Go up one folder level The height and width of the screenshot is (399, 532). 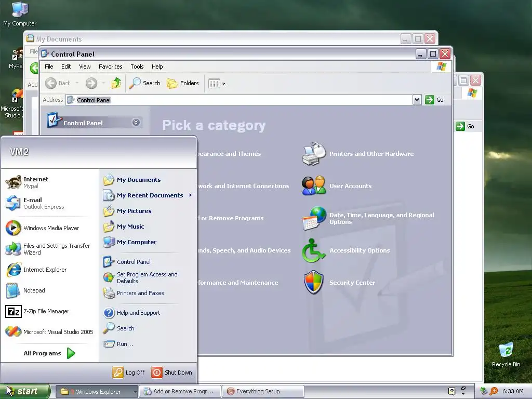click(116, 83)
